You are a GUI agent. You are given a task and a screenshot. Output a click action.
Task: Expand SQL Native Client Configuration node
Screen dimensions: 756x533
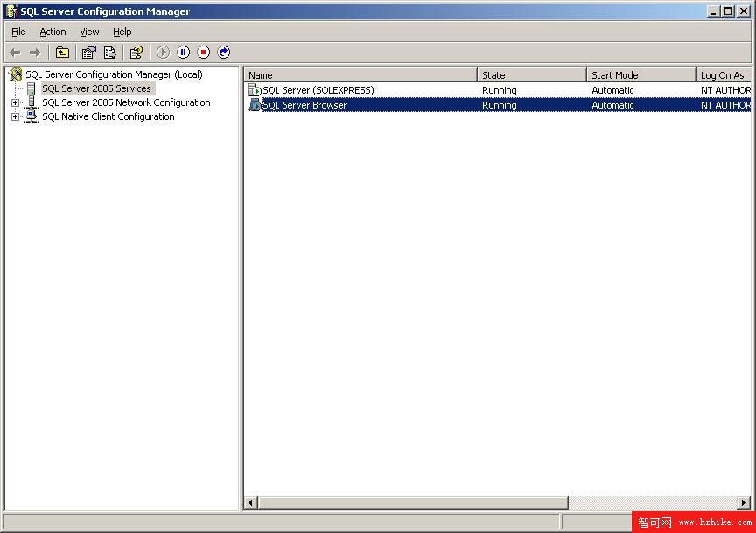[x=15, y=116]
